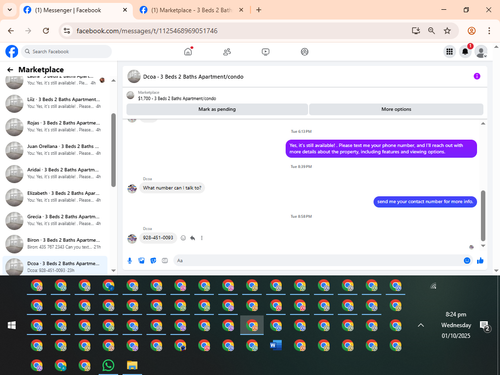Open the Windows Start button
Image resolution: width=500 pixels, height=375 pixels.
coord(12,325)
